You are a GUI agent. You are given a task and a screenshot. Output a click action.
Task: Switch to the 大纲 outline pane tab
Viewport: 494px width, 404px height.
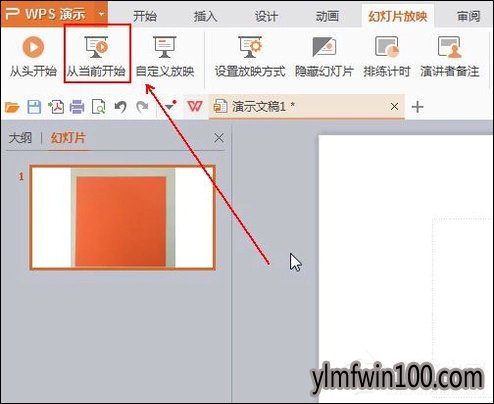(20, 138)
